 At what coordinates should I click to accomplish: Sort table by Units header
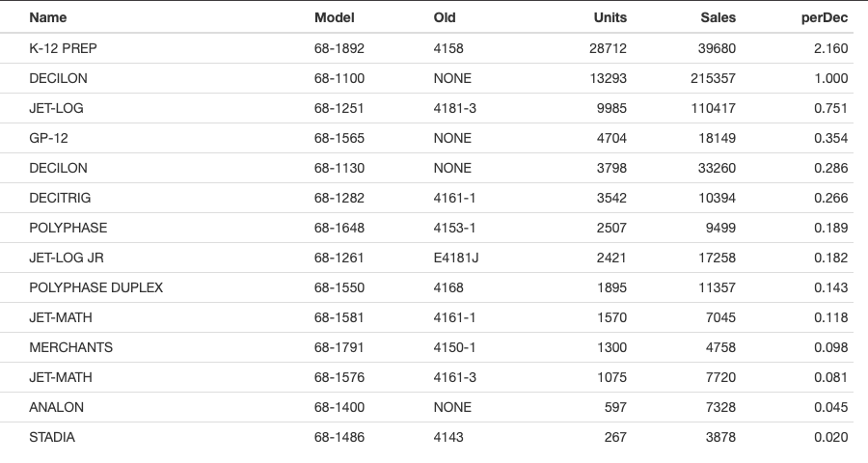click(610, 17)
